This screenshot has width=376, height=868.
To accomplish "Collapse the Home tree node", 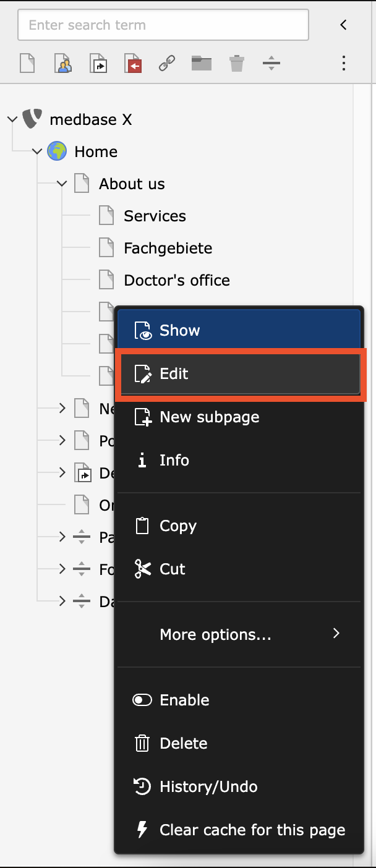I will point(37,151).
